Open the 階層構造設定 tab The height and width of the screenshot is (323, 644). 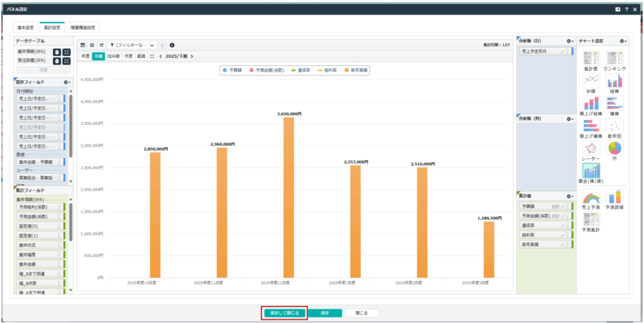pos(83,28)
